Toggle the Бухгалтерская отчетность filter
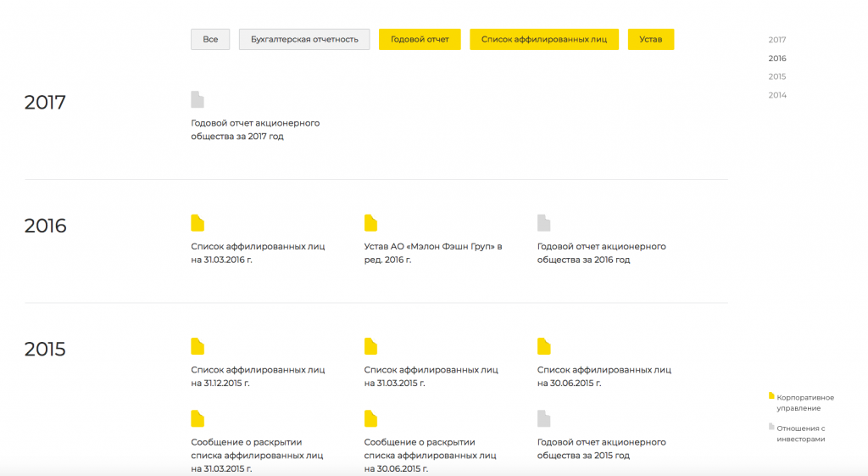 [304, 39]
